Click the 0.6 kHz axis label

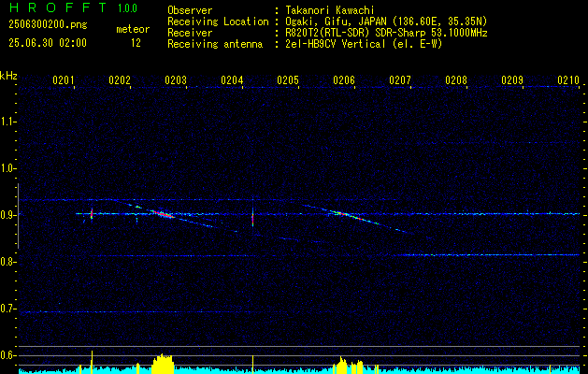pos(7,355)
